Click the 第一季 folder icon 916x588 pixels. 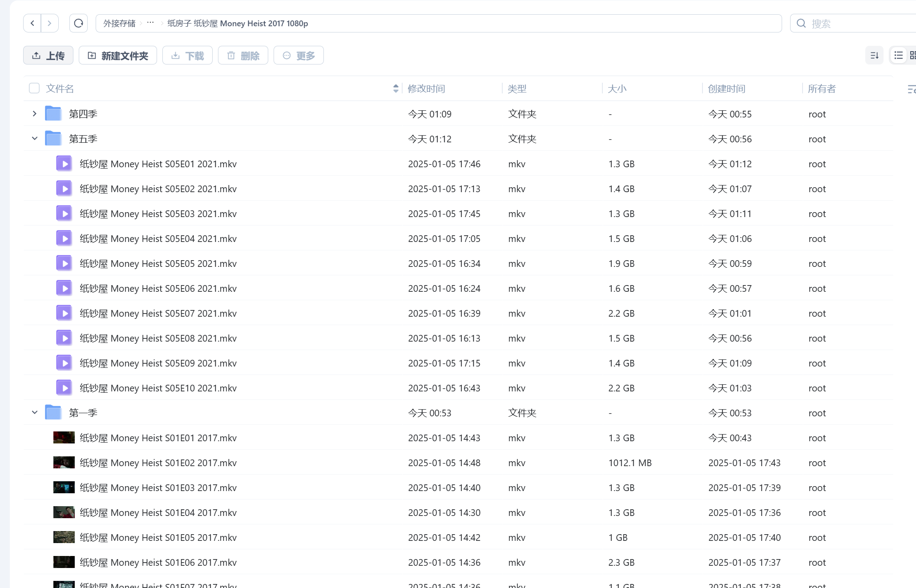tap(53, 412)
